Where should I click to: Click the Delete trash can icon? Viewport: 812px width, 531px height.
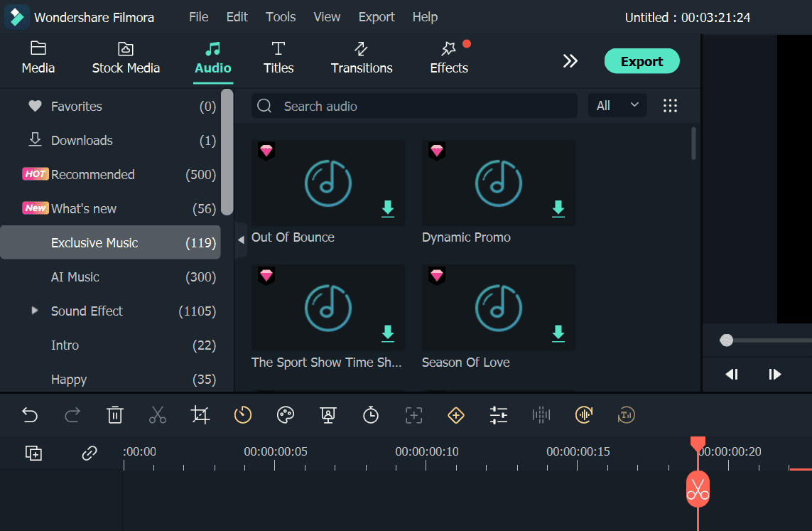115,415
